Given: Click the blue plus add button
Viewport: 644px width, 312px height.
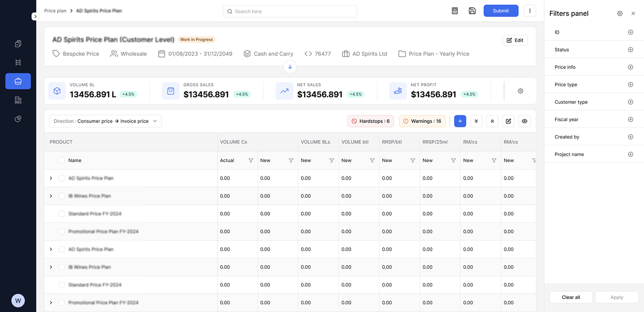Looking at the screenshot, I should [x=460, y=121].
